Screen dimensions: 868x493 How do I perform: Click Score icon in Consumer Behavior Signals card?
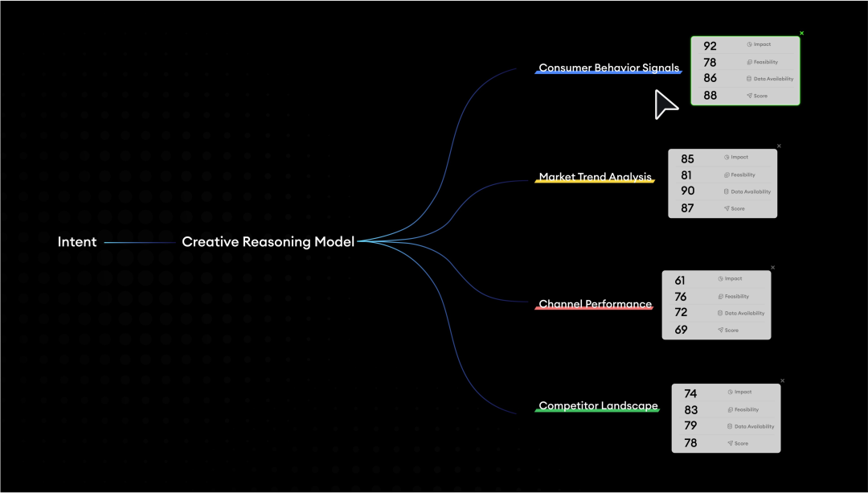pos(749,96)
